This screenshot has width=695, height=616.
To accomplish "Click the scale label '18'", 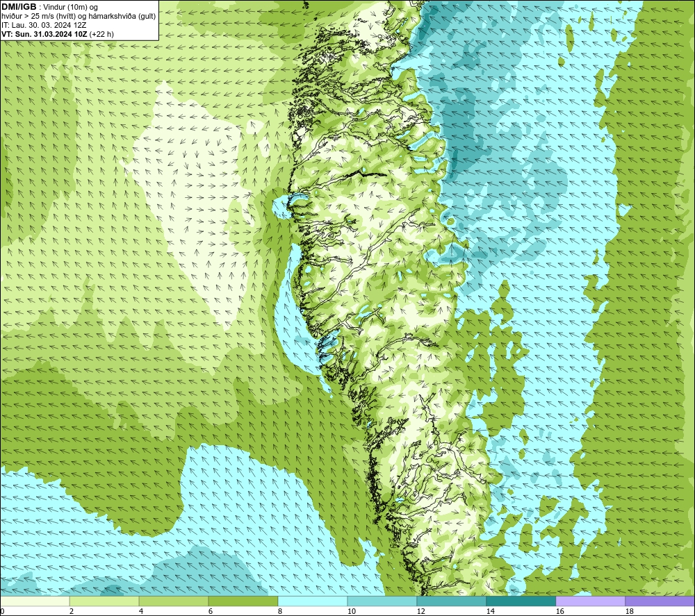I will [x=630, y=612].
